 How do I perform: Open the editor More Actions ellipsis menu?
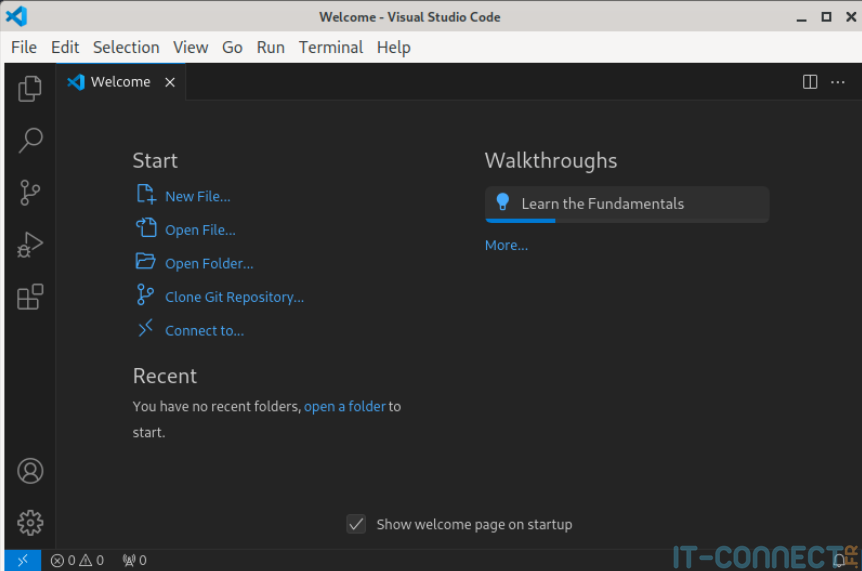click(x=838, y=82)
